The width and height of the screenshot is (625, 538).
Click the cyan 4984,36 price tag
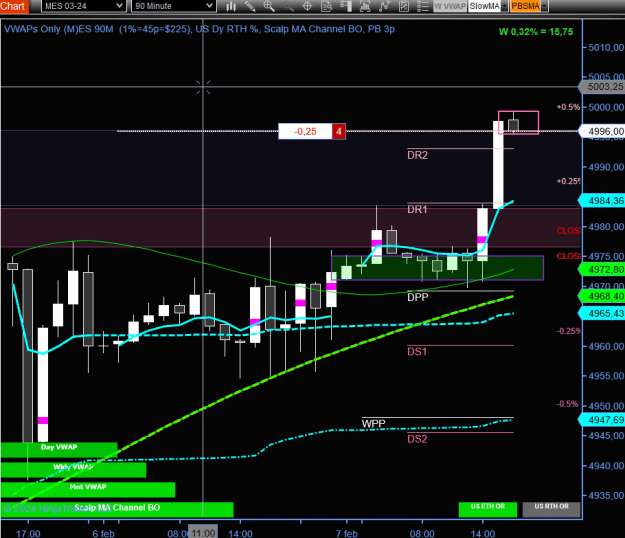pyautogui.click(x=602, y=200)
